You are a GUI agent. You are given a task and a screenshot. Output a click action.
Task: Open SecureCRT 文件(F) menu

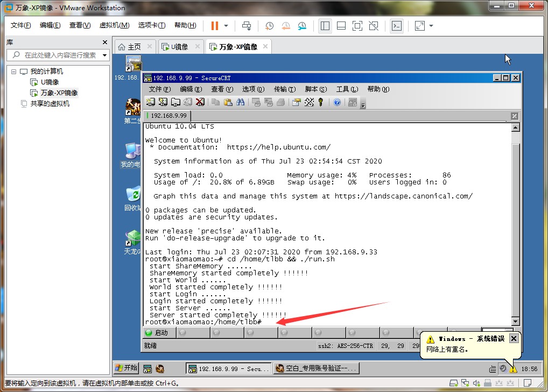pyautogui.click(x=160, y=89)
